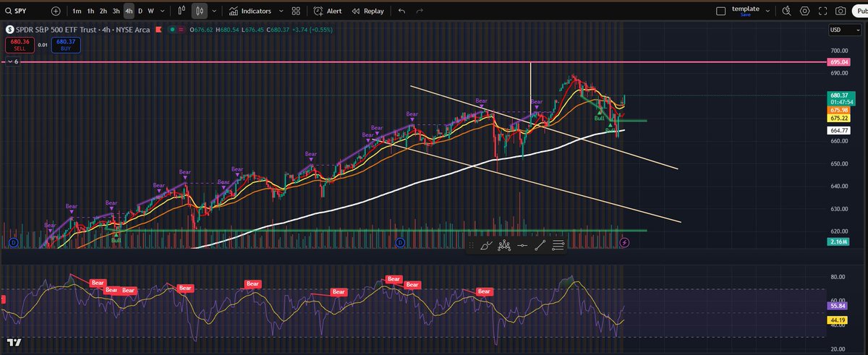Switch to the 1h timeframe
This screenshot has height=355, width=868.
[90, 11]
